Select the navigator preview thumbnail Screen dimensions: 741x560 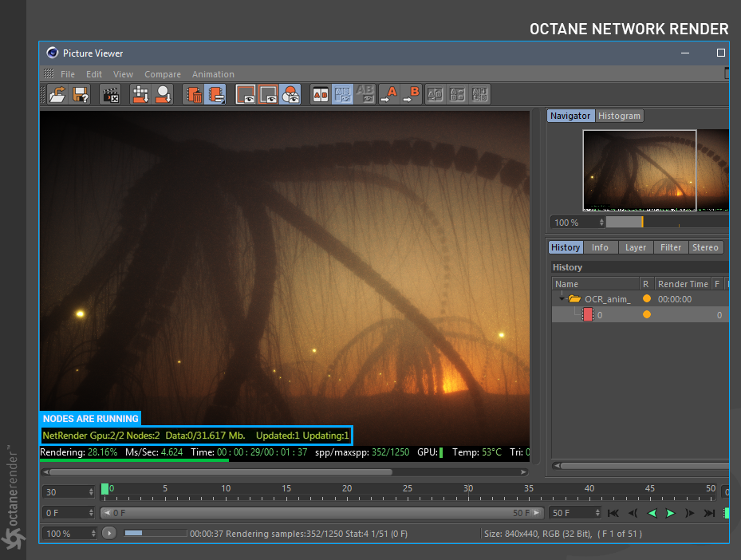coord(639,171)
